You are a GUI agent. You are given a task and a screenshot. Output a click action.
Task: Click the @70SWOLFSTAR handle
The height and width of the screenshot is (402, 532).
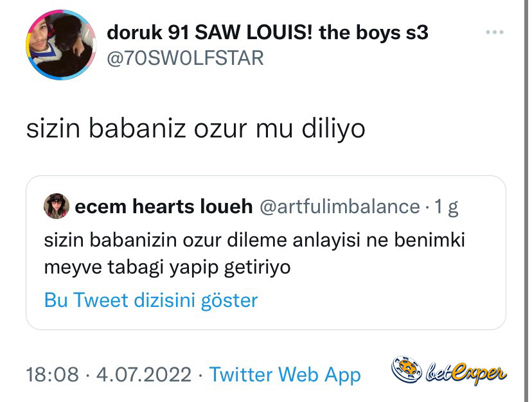(x=185, y=58)
